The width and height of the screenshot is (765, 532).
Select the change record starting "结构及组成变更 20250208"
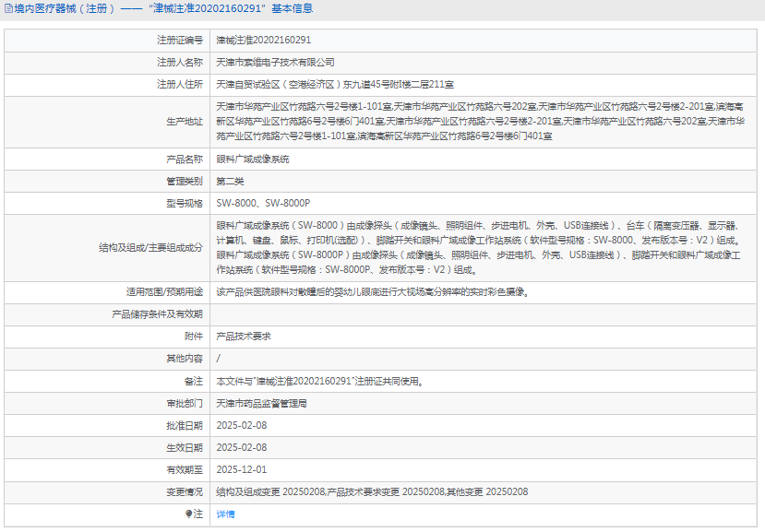click(372, 492)
